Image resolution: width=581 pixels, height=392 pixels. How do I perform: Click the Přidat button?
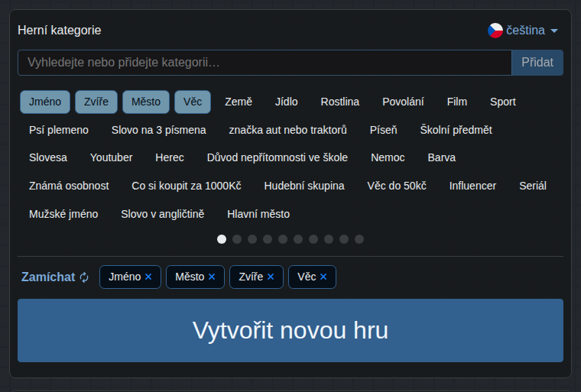(537, 63)
